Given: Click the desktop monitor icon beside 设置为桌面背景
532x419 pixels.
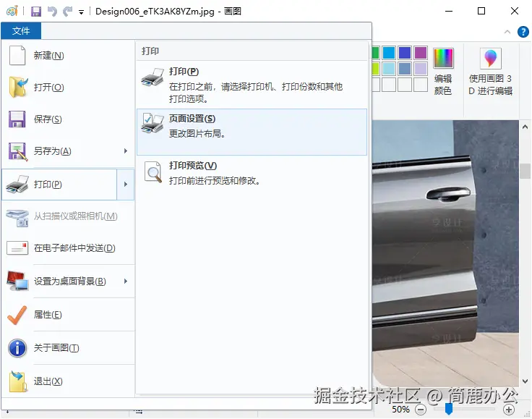Looking at the screenshot, I should click(17, 282).
